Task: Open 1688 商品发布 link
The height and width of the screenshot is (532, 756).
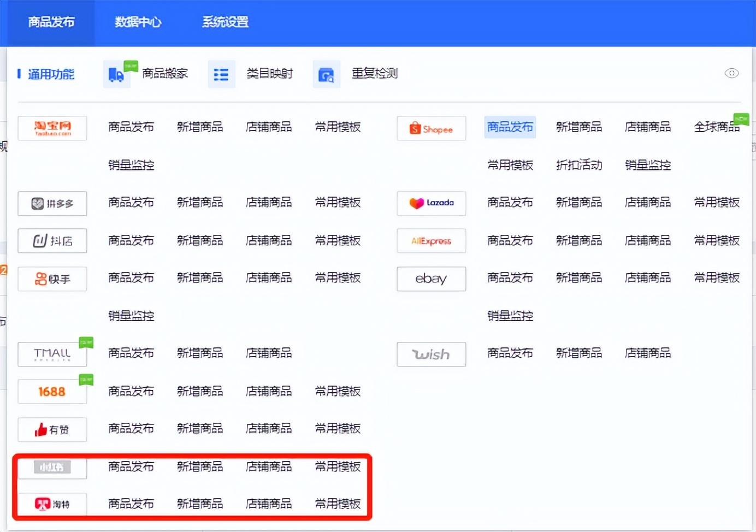Action: pyautogui.click(x=131, y=391)
